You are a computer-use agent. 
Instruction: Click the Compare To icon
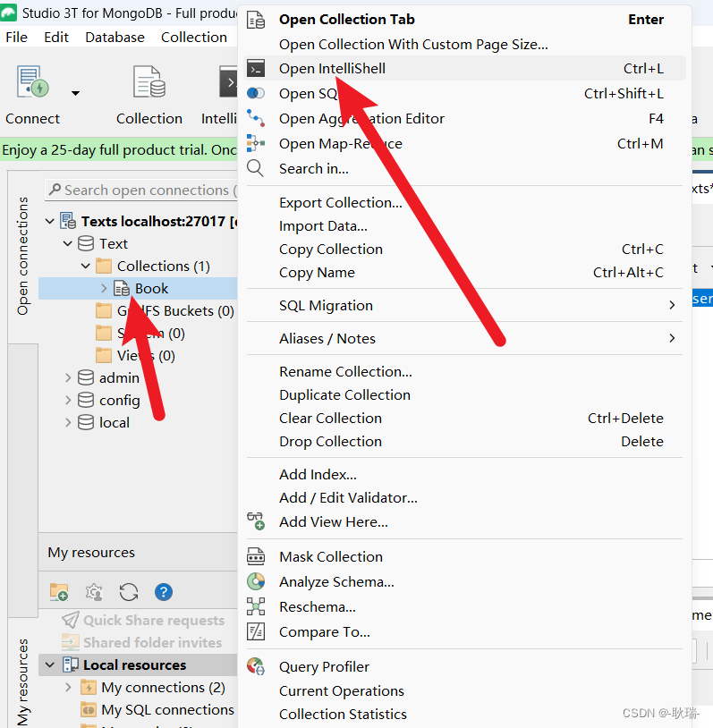tap(256, 631)
